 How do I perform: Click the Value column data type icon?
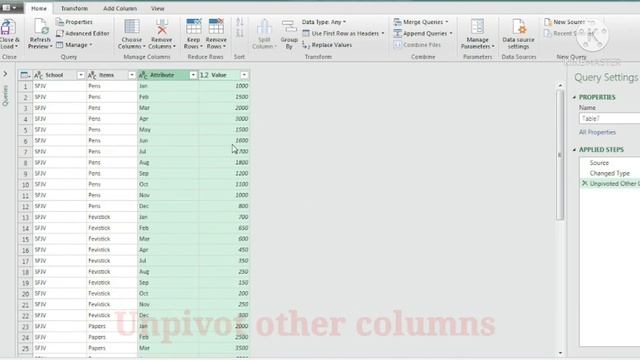[x=204, y=75]
